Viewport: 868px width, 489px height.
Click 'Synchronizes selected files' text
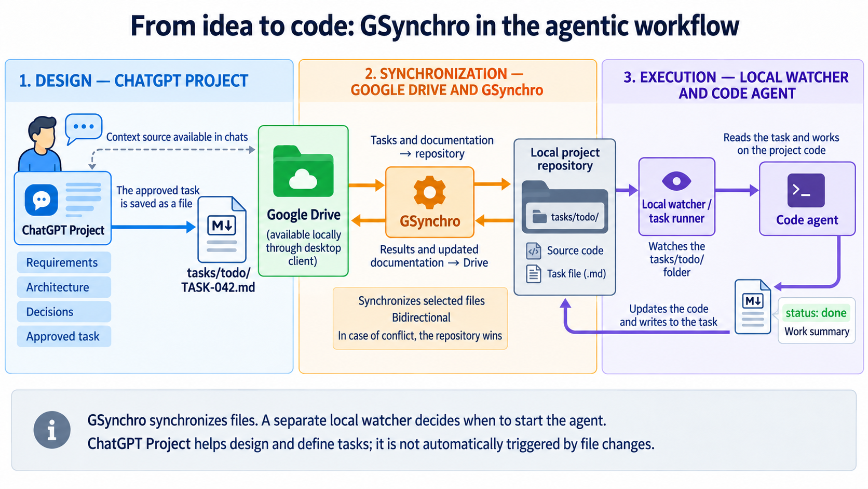[x=422, y=301]
